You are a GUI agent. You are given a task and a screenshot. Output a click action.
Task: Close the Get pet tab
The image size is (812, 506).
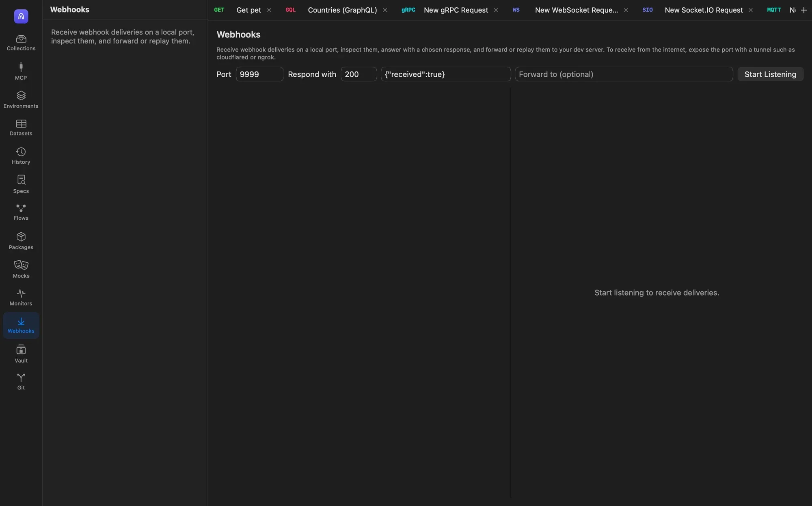269,10
